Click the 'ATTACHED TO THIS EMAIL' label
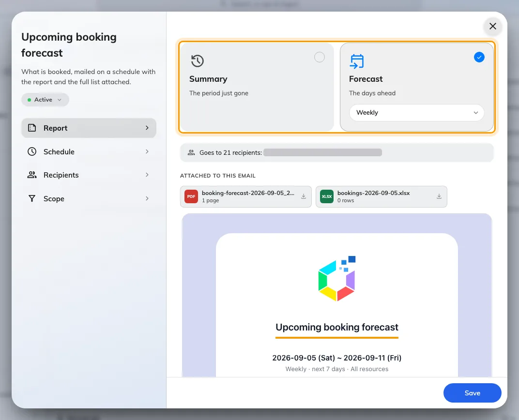The height and width of the screenshot is (420, 519). tap(218, 176)
